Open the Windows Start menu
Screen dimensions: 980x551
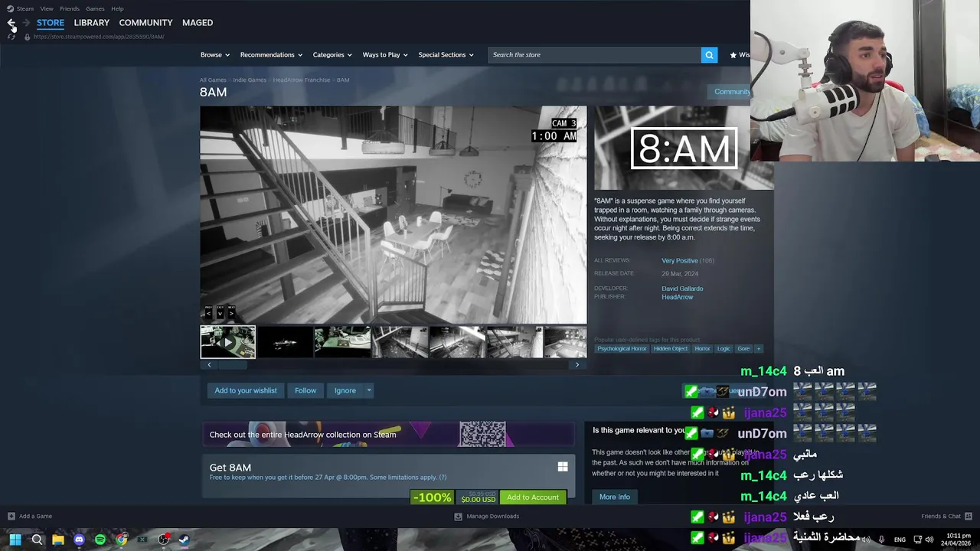pyautogui.click(x=15, y=540)
